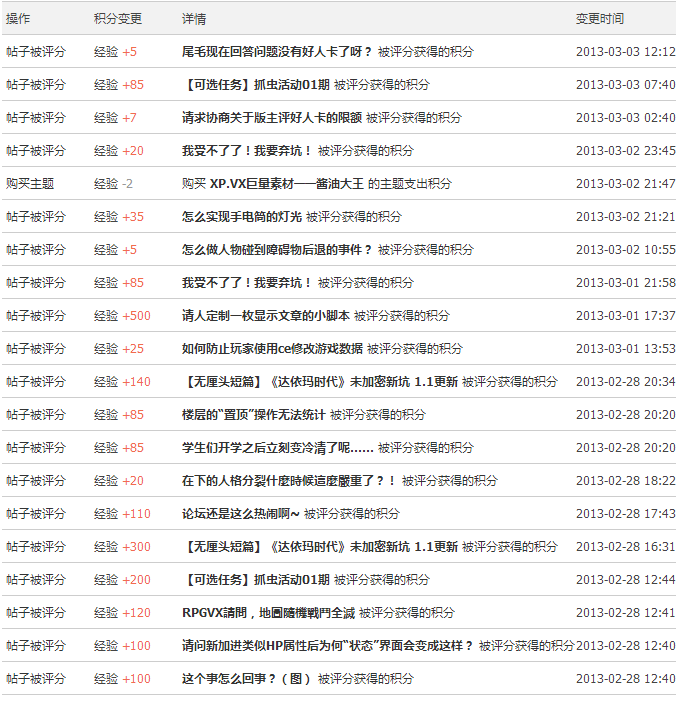Image resolution: width=676 pixels, height=701 pixels.
Task: Open 【可选任务】抓虫活动01期 in the +200 row
Action: click(256, 580)
